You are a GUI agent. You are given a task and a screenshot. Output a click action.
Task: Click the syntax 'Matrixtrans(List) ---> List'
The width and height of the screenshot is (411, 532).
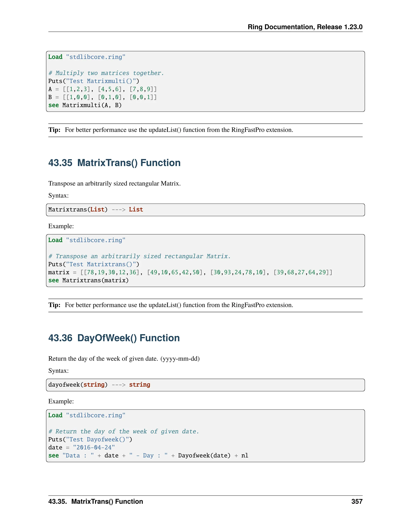[x=96, y=209]
